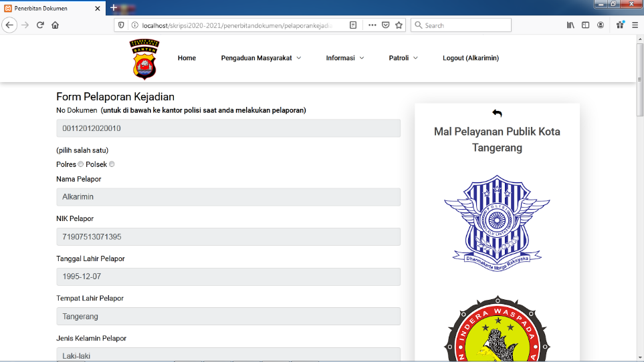Show sidebars icon in toolbar

pos(586,25)
